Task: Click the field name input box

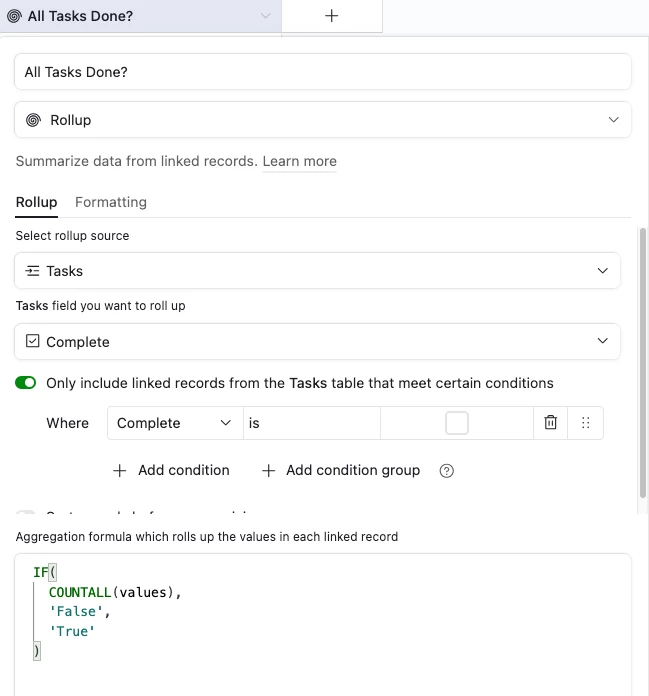Action: pos(323,72)
